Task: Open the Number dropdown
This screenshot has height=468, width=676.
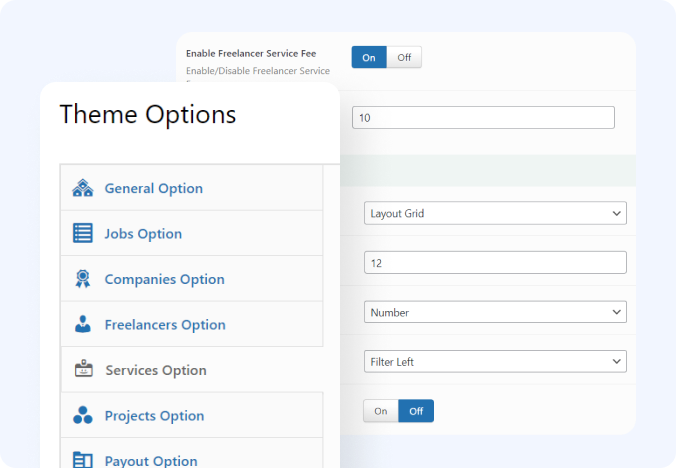Action: click(x=495, y=312)
